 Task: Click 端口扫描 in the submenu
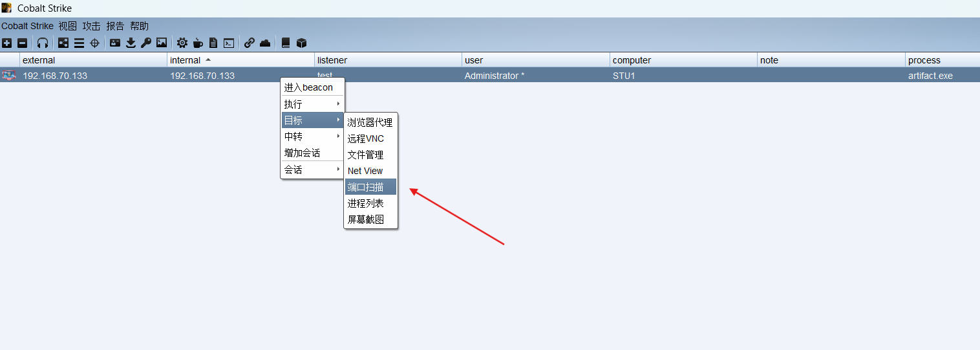coord(370,187)
